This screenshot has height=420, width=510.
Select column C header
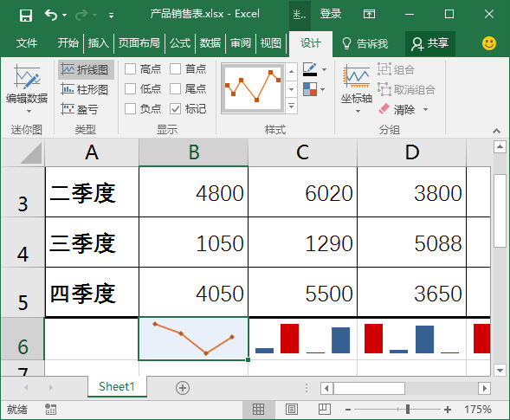click(302, 152)
